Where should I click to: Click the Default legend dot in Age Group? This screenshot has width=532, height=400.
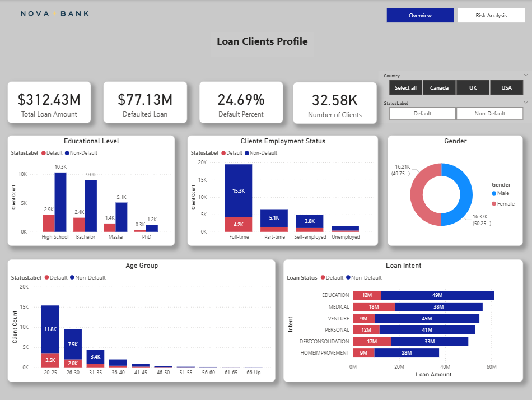[47, 278]
